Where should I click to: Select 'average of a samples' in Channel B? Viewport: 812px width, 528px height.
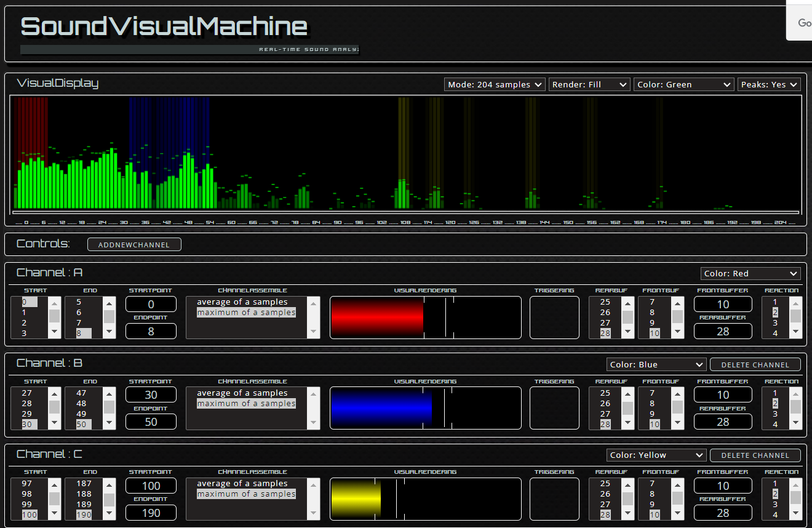(242, 393)
